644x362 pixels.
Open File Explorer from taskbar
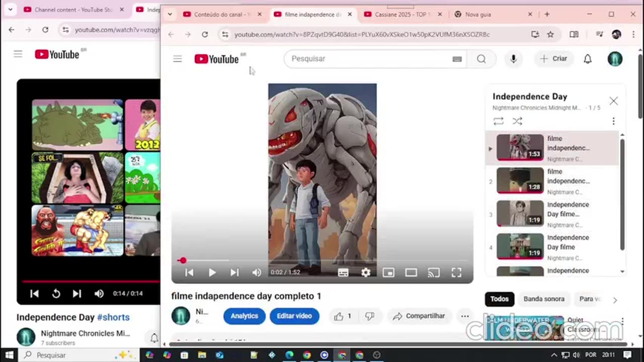202,355
